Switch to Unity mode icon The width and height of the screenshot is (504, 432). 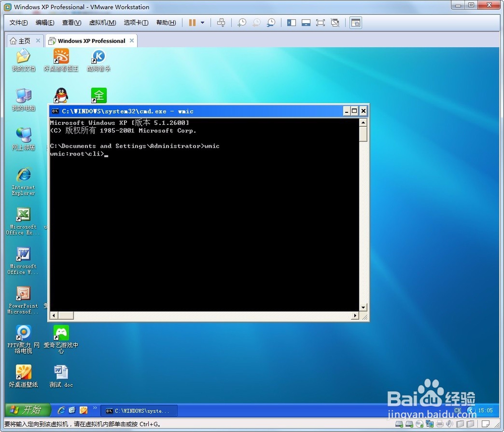(x=335, y=23)
